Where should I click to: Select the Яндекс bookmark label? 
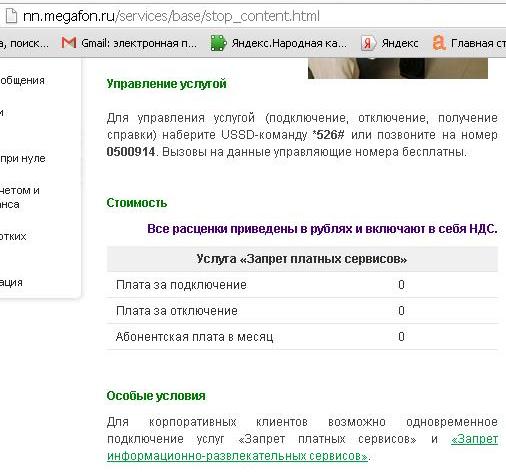(x=400, y=43)
